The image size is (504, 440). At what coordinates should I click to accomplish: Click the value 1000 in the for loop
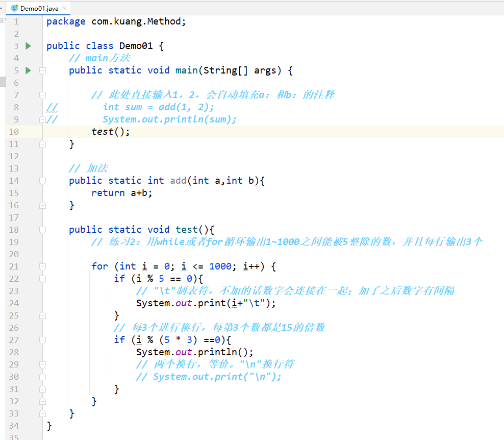220,266
